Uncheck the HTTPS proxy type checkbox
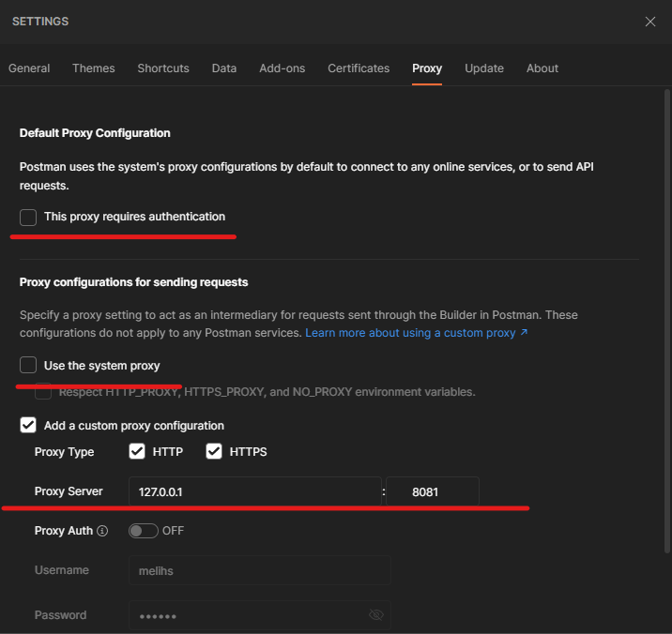 (214, 451)
